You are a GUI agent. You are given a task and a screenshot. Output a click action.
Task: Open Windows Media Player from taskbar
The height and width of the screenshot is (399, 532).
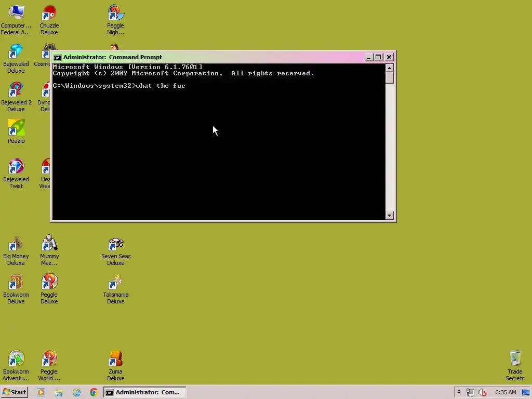tap(41, 392)
